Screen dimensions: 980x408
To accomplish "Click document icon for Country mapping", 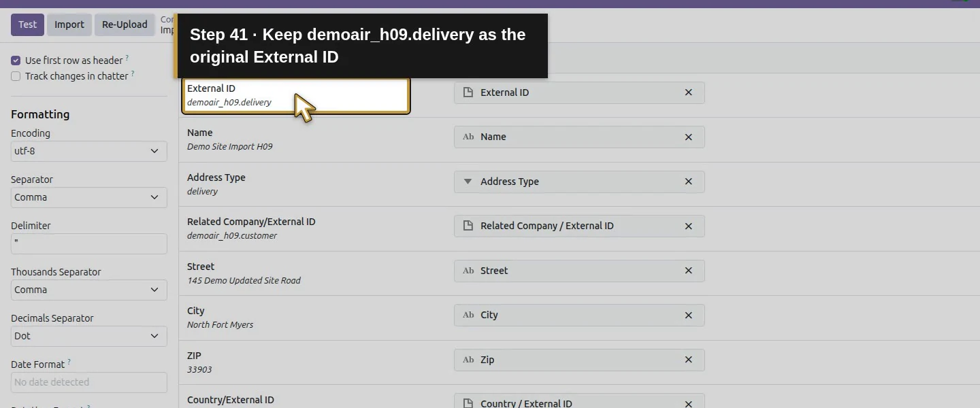I will (468, 404).
